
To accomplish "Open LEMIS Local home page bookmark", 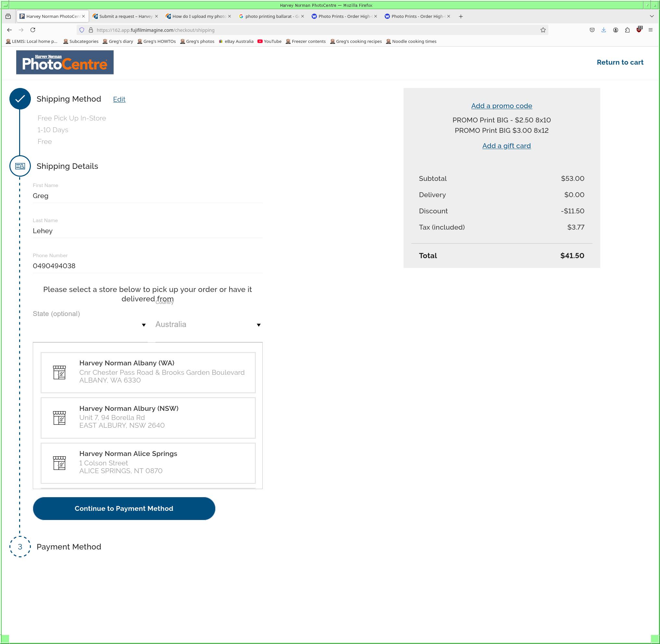I will click(x=32, y=41).
